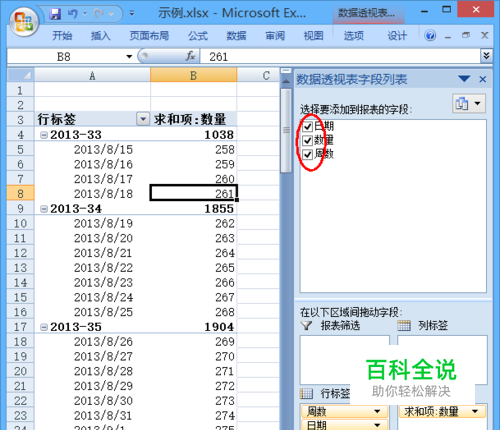This screenshot has height=430, width=500.
Task: Switch to the 公式 tab
Action: click(198, 35)
